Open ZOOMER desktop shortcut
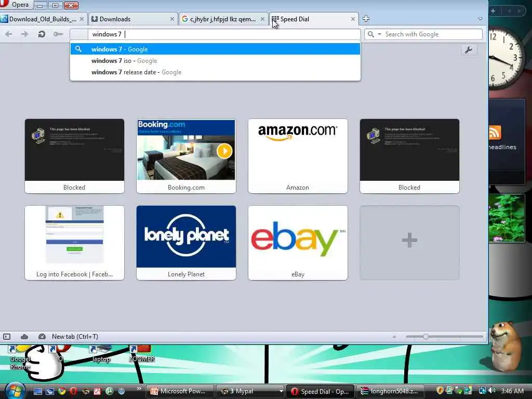Viewport: 532px width, 399px height. click(142, 354)
